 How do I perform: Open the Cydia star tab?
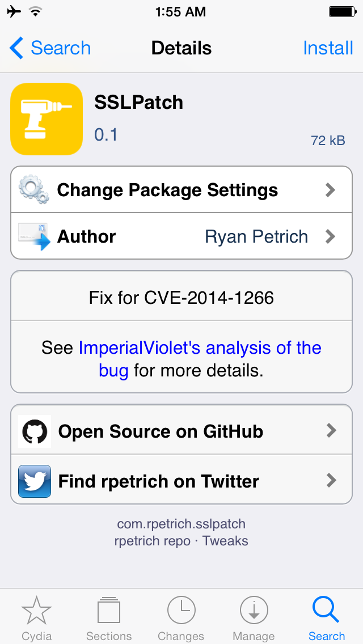tap(37, 618)
